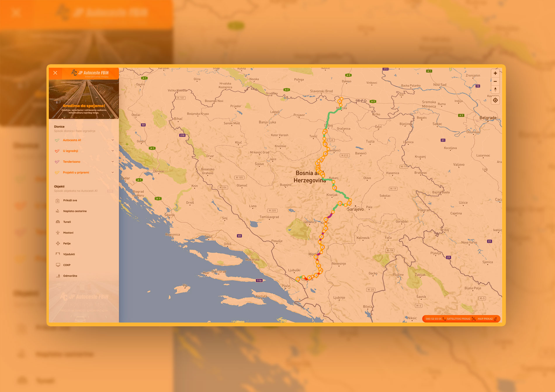Click the geolocate crosshair button
This screenshot has height=392, width=555.
[495, 100]
